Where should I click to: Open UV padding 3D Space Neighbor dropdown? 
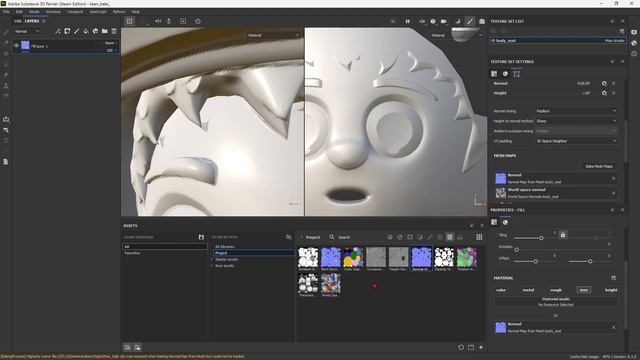point(576,141)
